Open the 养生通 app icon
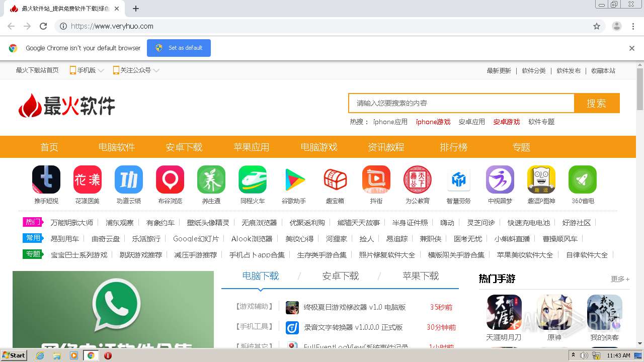644x362 pixels. (211, 179)
